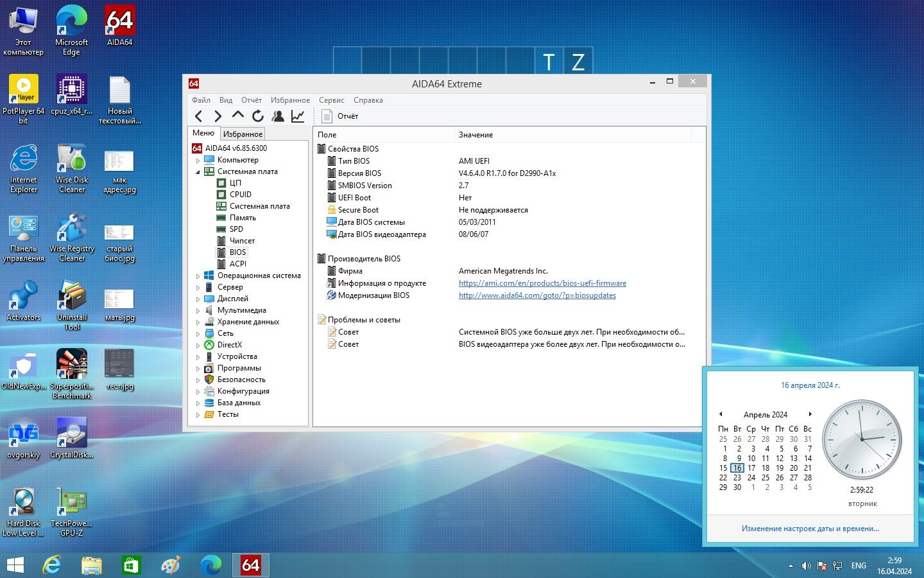Select the CPUID tree item
Screen dimensions: 924x578
(241, 195)
